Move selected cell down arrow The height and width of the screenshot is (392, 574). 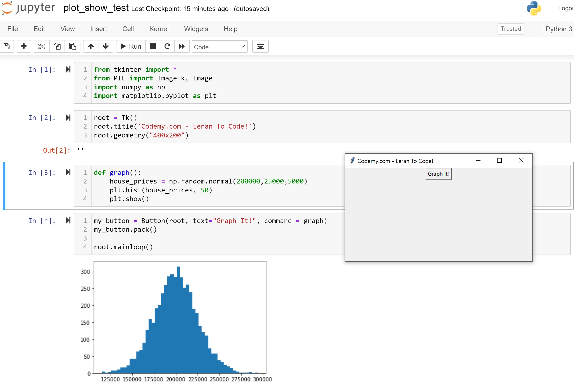[106, 46]
